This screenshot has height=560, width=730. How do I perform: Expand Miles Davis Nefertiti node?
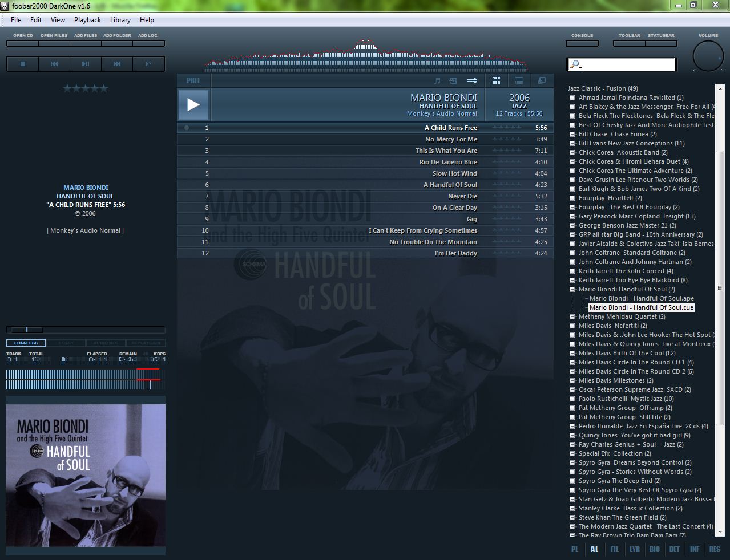(572, 326)
